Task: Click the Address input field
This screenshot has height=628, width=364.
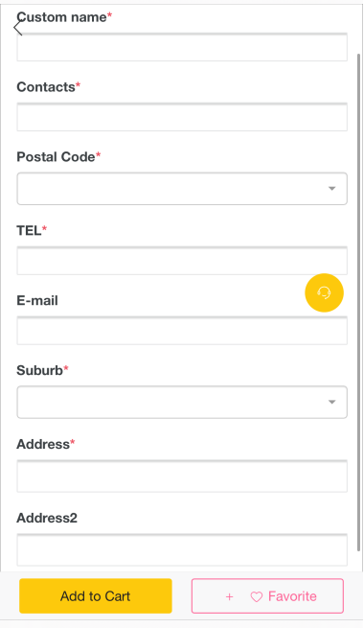Action: pos(182,477)
